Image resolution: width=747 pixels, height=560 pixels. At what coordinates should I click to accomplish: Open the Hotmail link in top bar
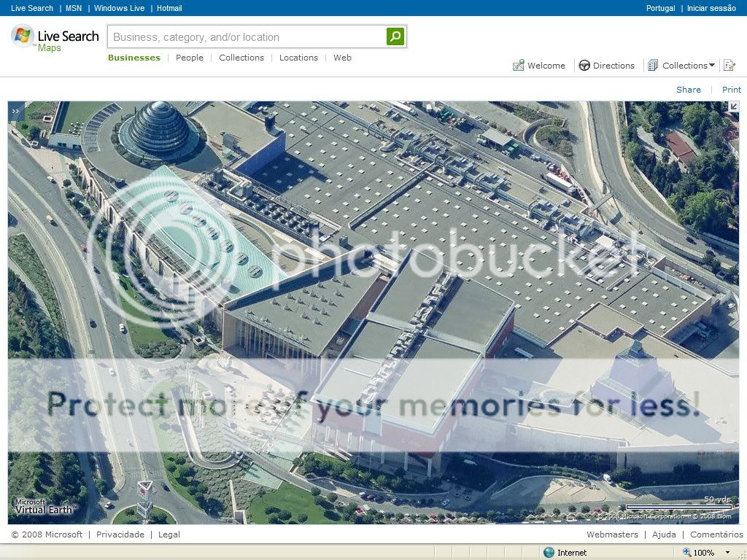pyautogui.click(x=169, y=8)
